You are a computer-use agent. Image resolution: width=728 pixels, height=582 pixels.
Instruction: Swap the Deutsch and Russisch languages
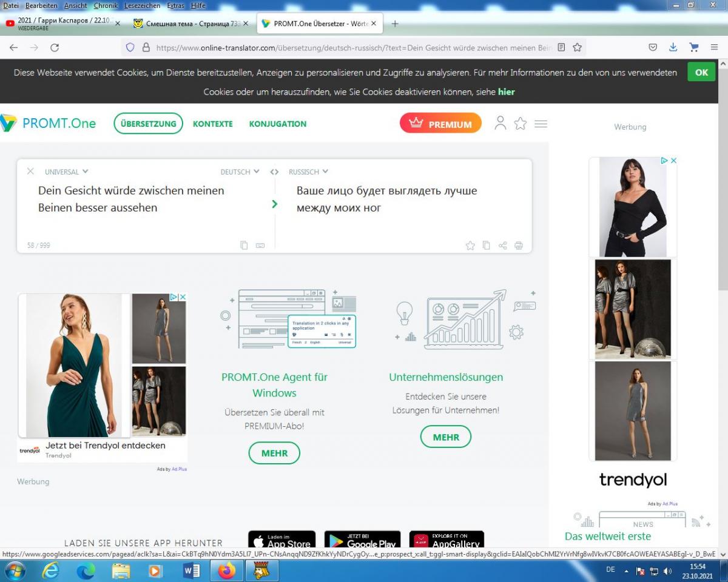(x=274, y=172)
